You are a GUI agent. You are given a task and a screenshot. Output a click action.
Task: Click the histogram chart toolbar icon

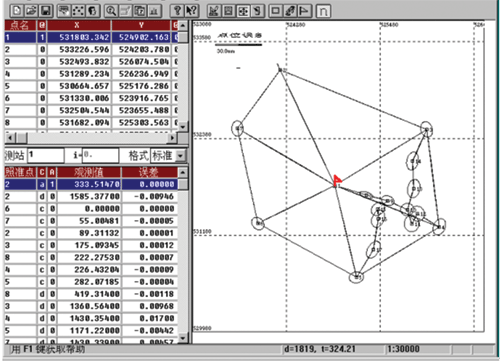point(154,10)
